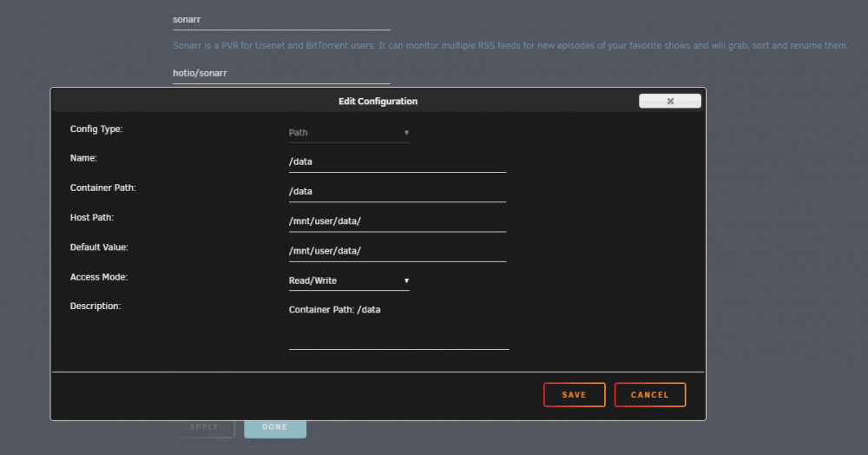Open the Config Type dropdown
868x455 pixels.
(x=349, y=133)
